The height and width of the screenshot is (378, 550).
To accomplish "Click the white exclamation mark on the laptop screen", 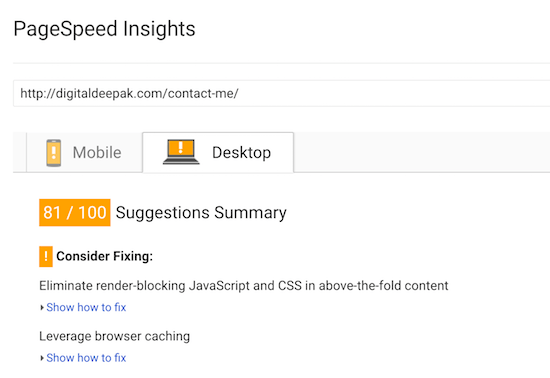I will tap(181, 147).
